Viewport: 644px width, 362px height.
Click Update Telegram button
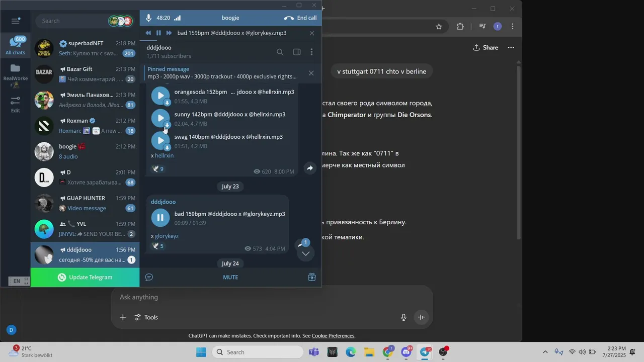pos(85,277)
